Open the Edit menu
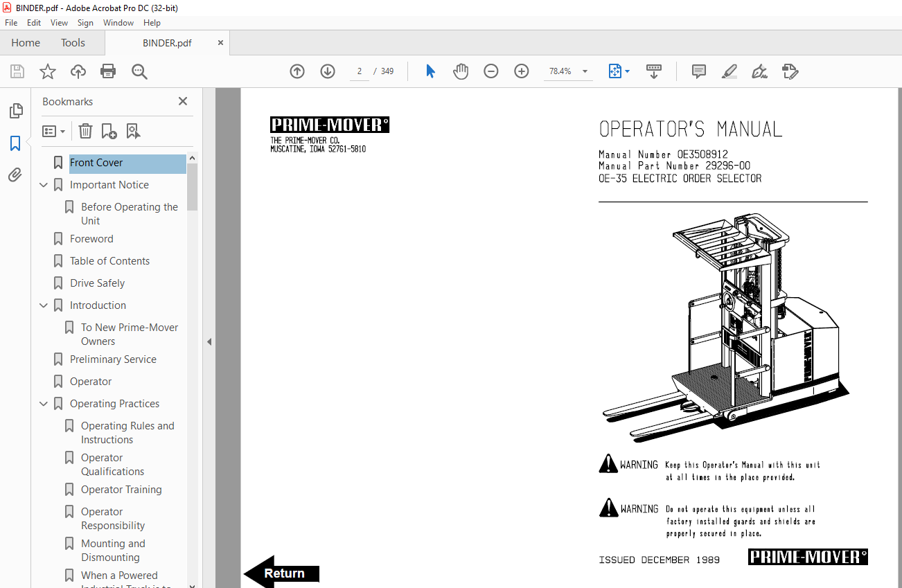 click(34, 23)
